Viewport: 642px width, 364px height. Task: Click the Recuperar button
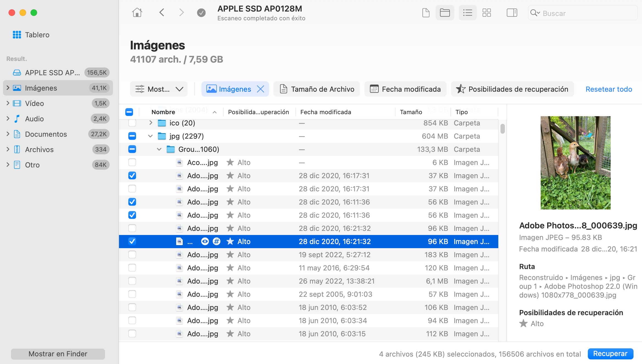tap(610, 354)
